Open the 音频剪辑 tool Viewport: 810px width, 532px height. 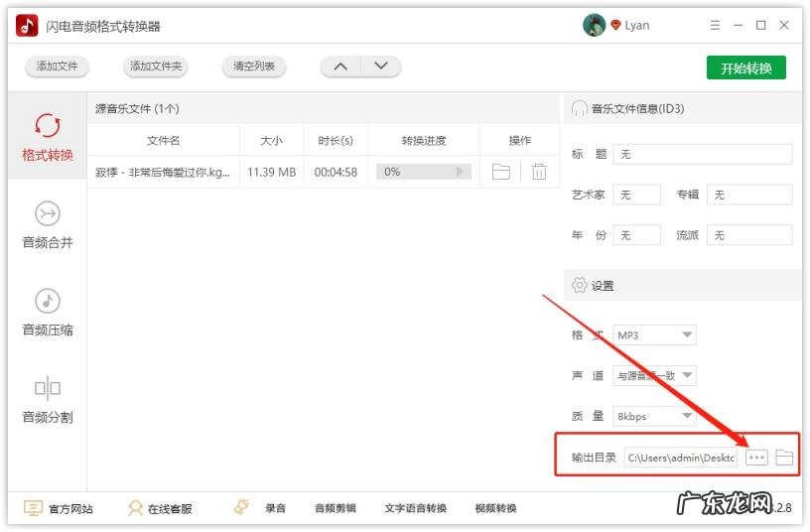pyautogui.click(x=336, y=508)
